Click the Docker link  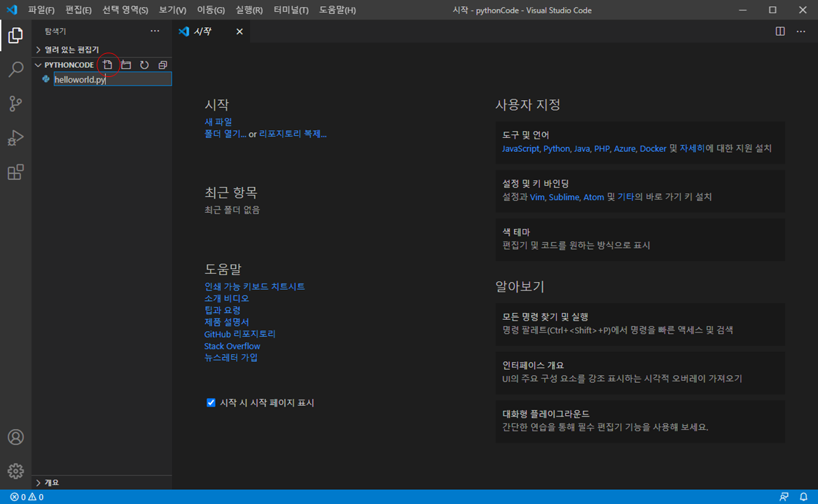click(x=653, y=148)
